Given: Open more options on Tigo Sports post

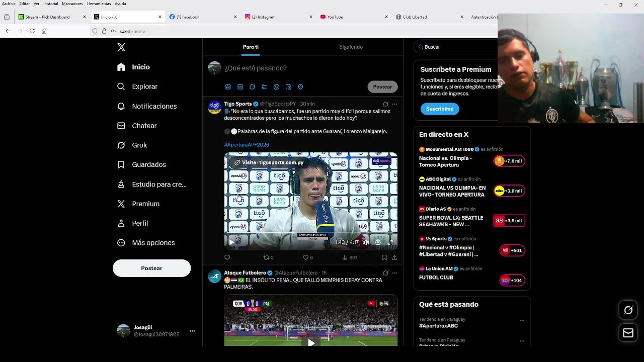Looking at the screenshot, I should pyautogui.click(x=394, y=104).
